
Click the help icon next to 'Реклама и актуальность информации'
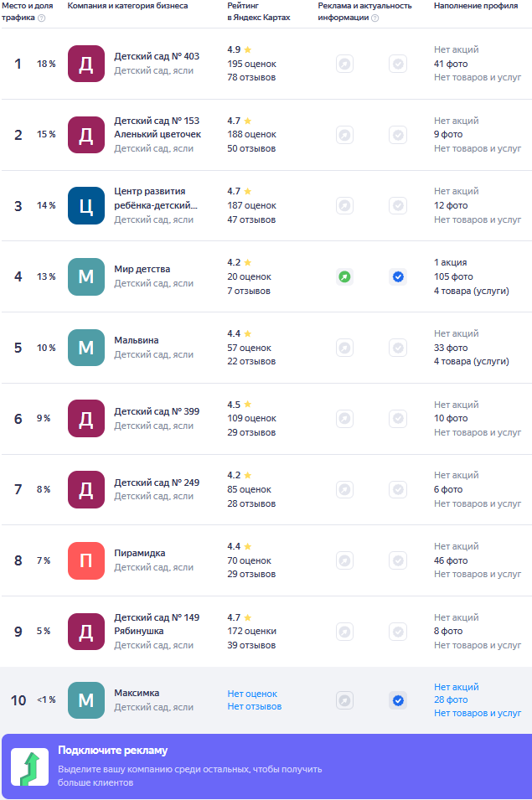click(374, 18)
